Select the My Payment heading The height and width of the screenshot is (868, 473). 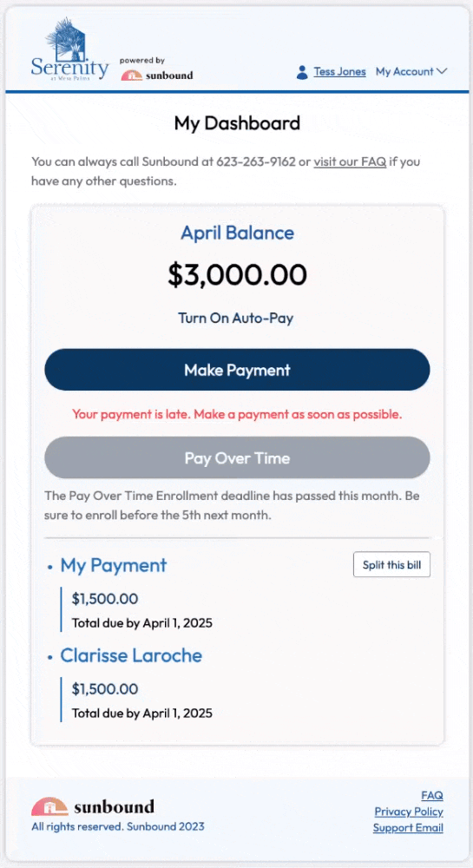pos(114,565)
